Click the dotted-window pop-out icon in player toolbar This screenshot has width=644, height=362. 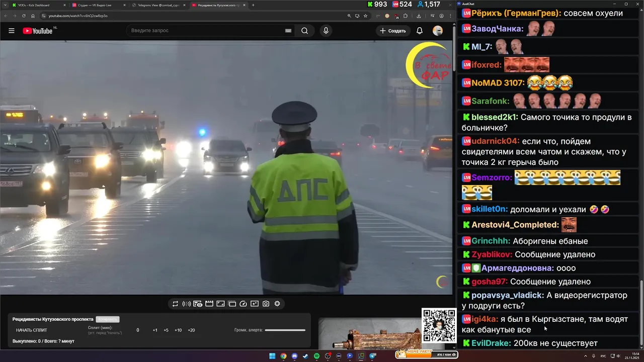coord(232,304)
